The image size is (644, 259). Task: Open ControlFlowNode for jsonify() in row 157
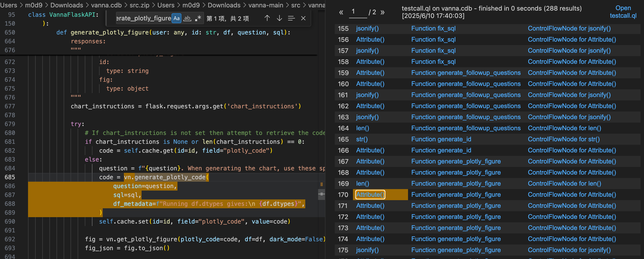569,50
